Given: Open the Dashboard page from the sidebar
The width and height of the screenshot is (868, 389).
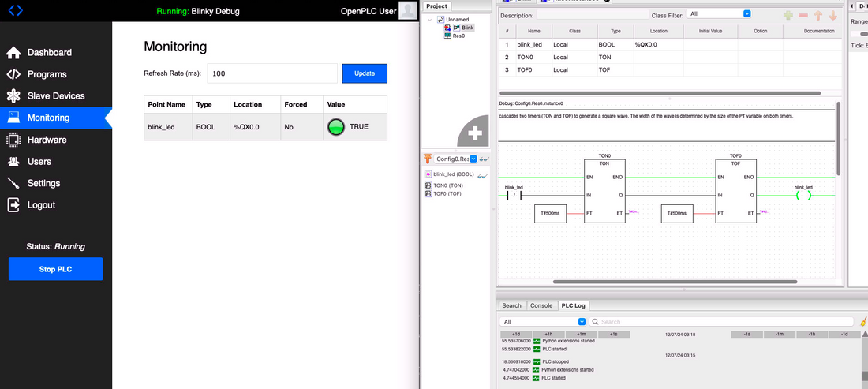Looking at the screenshot, I should click(49, 53).
